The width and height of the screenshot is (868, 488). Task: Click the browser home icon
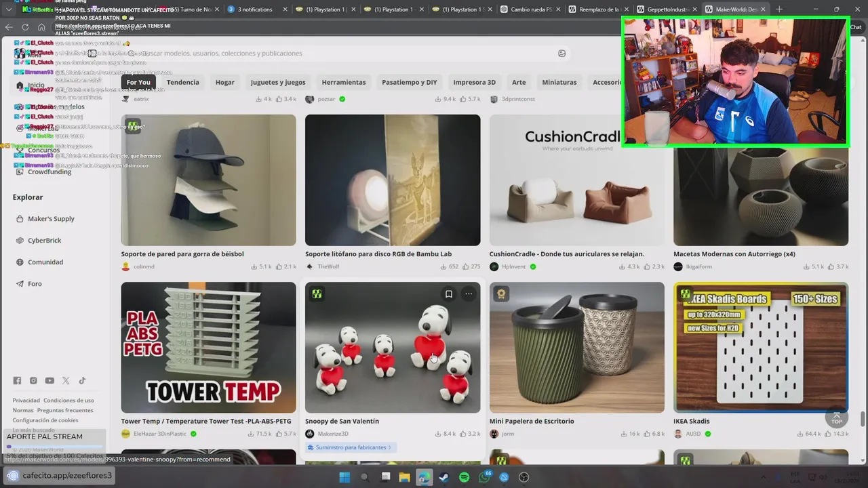pyautogui.click(x=41, y=27)
